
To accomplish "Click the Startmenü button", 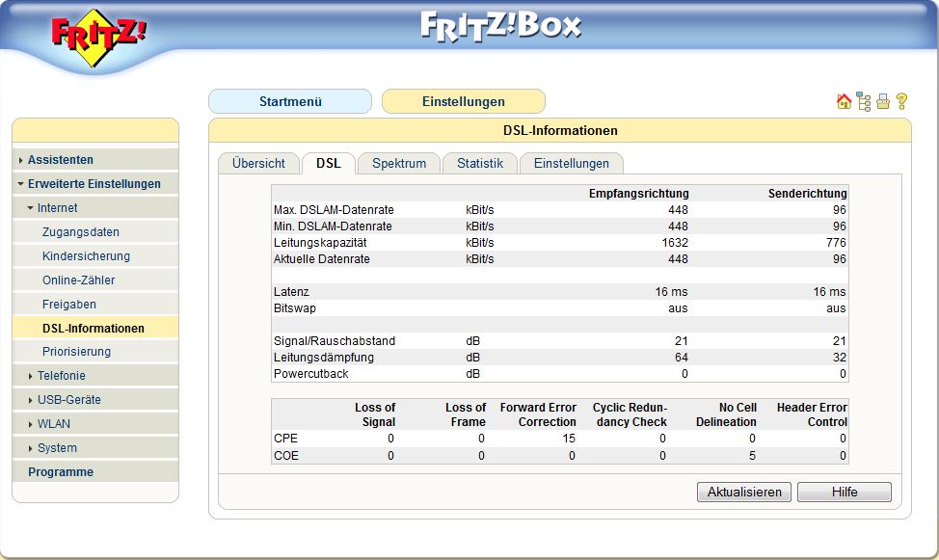I will (x=290, y=101).
